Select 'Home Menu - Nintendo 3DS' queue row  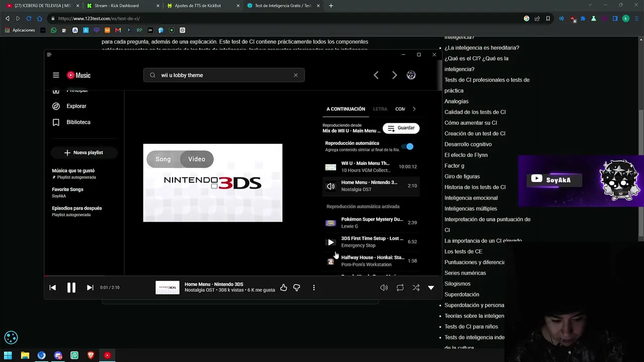pyautogui.click(x=371, y=186)
